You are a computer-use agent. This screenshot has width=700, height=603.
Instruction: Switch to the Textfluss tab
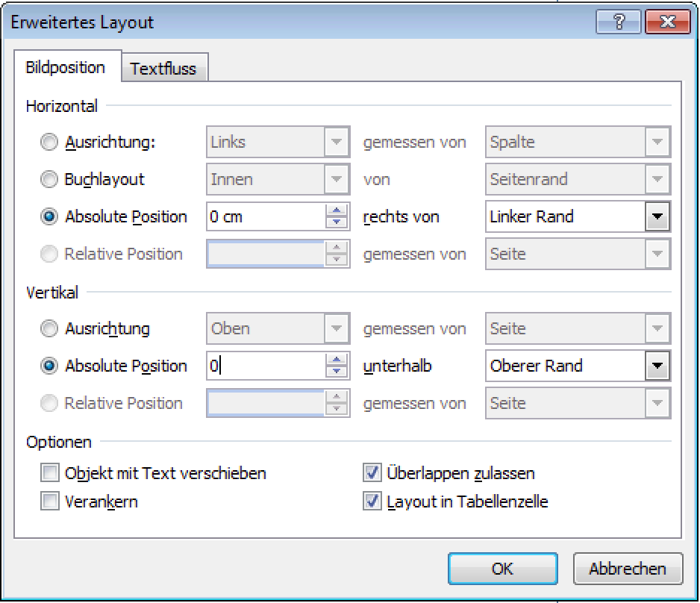163,69
